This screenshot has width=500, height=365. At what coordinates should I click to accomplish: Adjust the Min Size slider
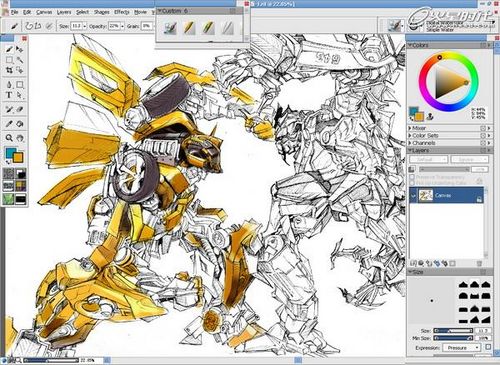pos(453,338)
